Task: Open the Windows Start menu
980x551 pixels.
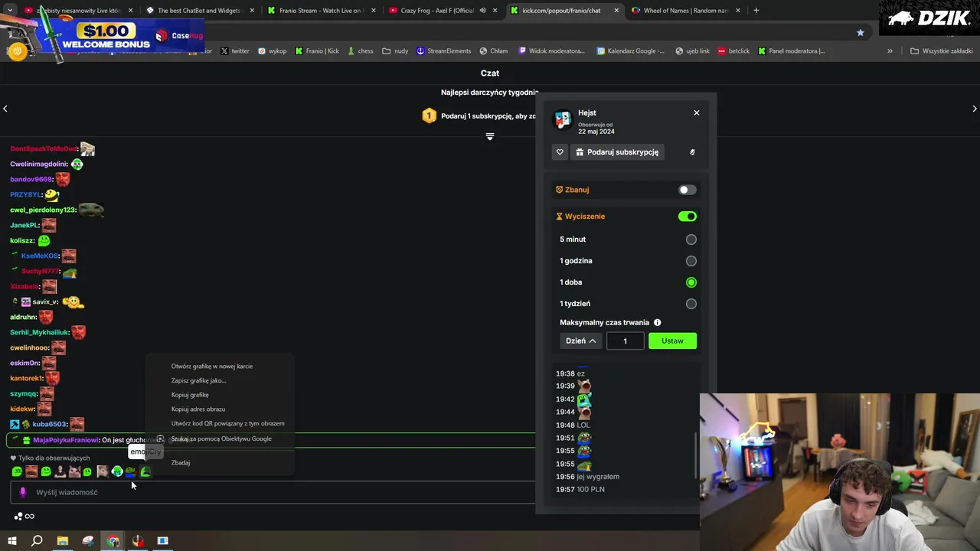Action: [11, 542]
